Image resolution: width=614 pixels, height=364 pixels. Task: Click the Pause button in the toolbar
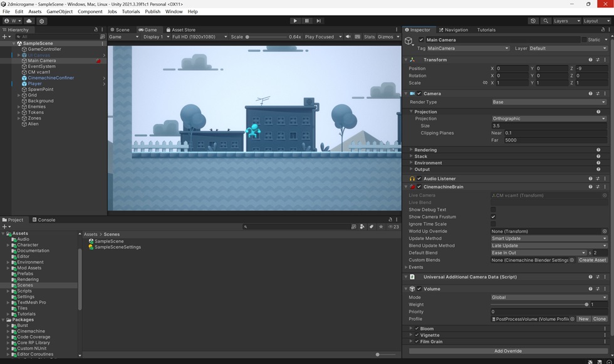(307, 21)
